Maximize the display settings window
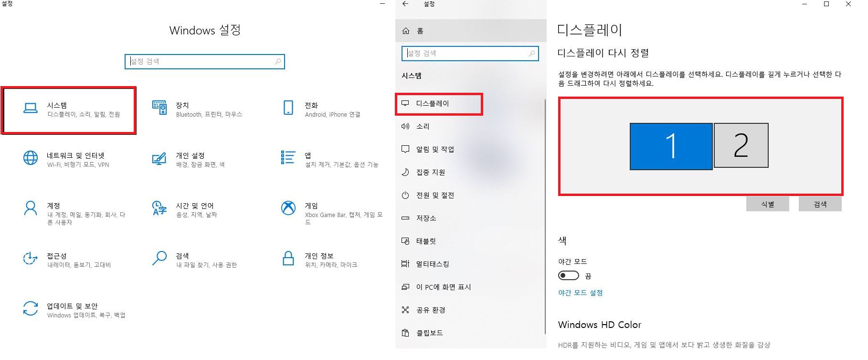The height and width of the screenshot is (360, 868). tap(826, 4)
